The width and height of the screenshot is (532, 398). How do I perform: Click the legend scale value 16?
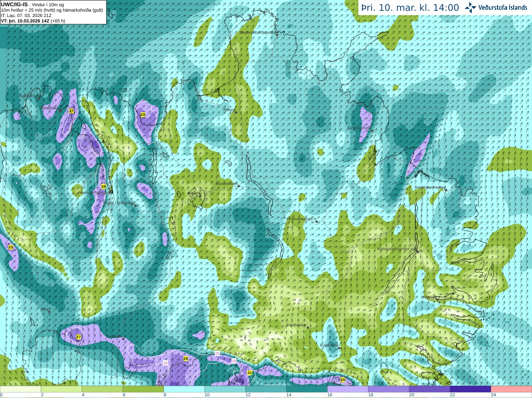click(x=330, y=395)
